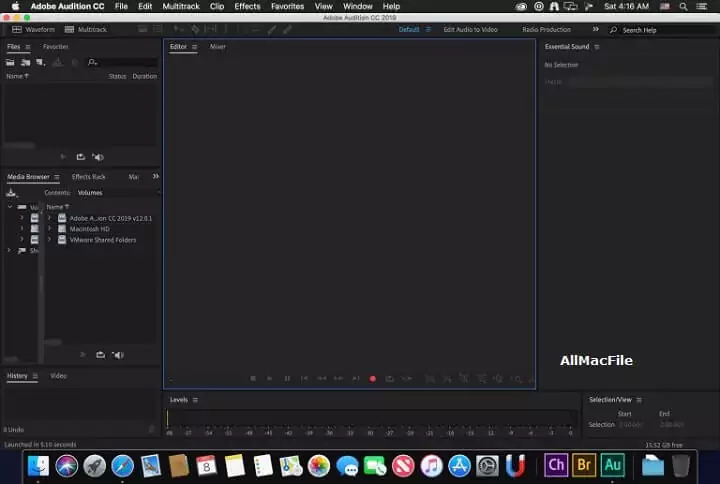Switch to the Waveform editor view
720x484 pixels.
point(33,29)
